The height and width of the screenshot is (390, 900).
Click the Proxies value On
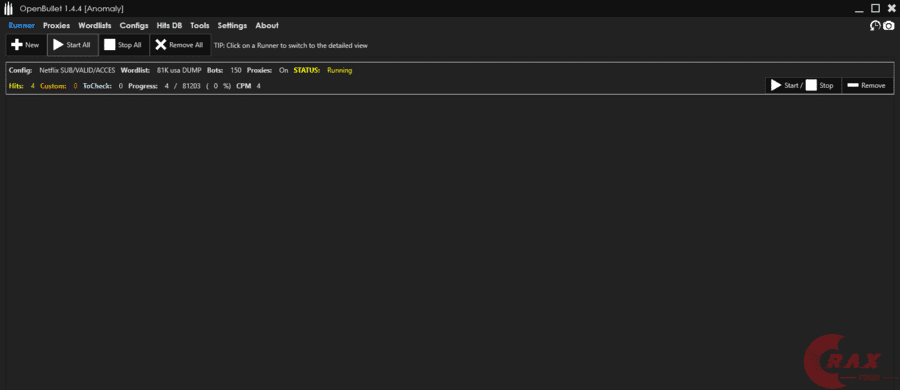(x=284, y=71)
